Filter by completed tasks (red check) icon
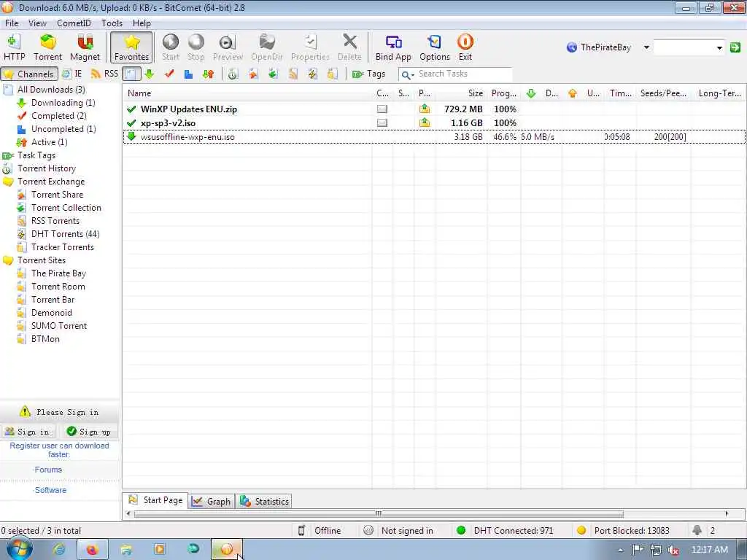747x560 pixels. click(x=169, y=74)
